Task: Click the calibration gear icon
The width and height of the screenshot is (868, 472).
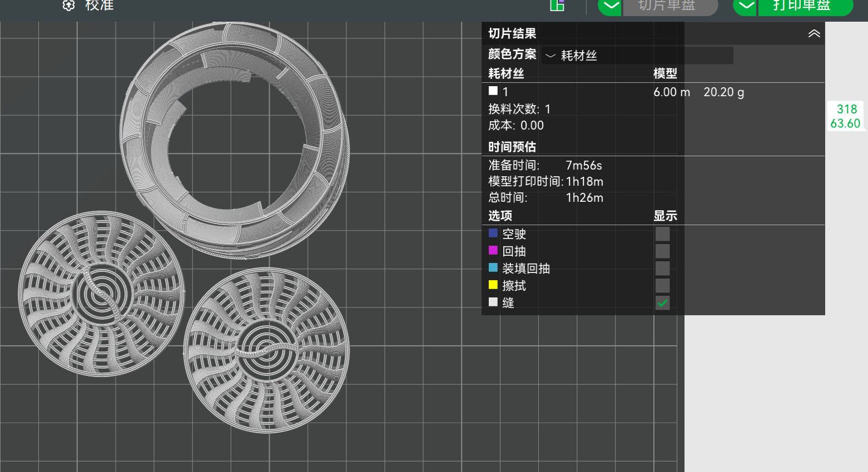Action: [x=68, y=6]
